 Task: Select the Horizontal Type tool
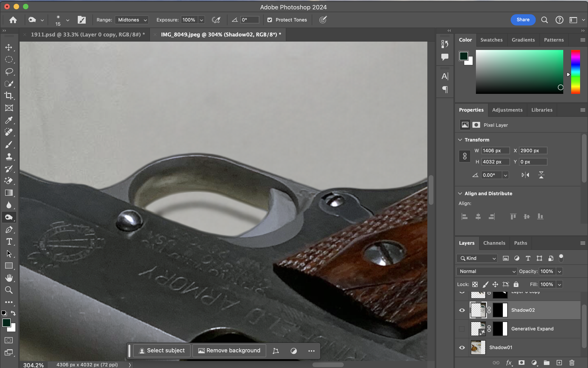(9, 241)
